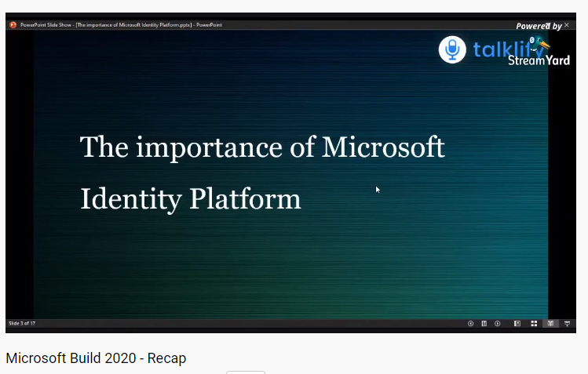Click the talklify microphone logo

(452, 49)
